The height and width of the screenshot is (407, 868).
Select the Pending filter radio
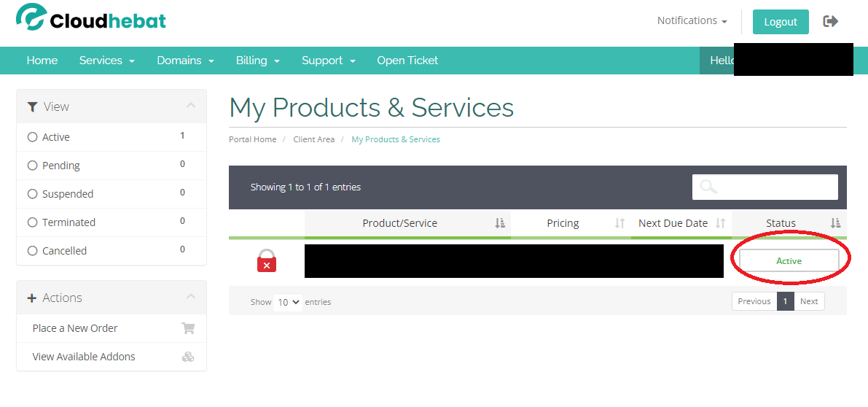pos(32,165)
